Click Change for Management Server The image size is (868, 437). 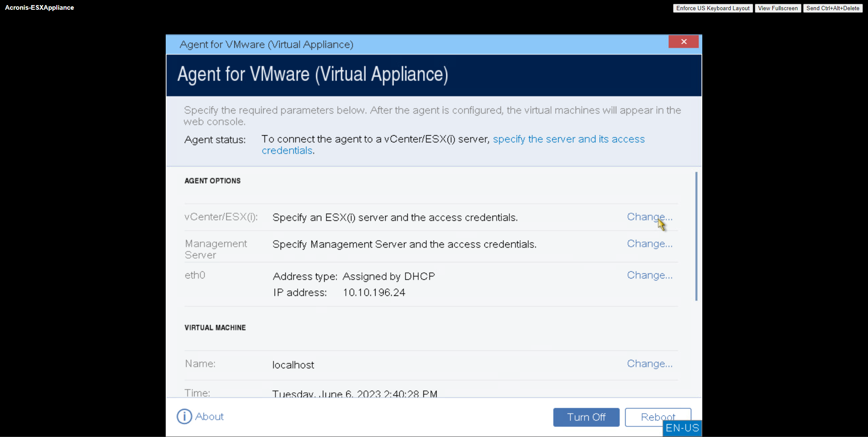650,244
